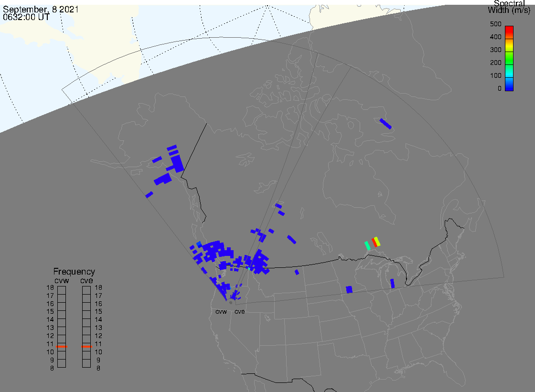Click the '18' tick left of the cvw gauge
Image resolution: width=535 pixels, height=392 pixels.
pyautogui.click(x=50, y=287)
